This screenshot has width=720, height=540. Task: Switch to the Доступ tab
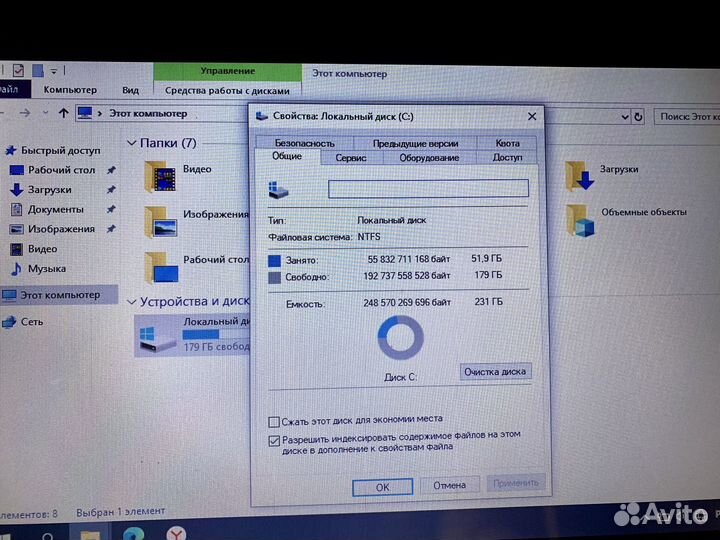click(507, 158)
